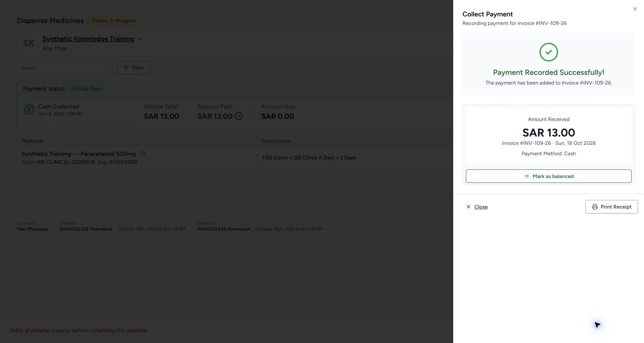The width and height of the screenshot is (644, 343).
Task: Click batch number KB-CLINICAL-20261018
Action: [x=66, y=162]
